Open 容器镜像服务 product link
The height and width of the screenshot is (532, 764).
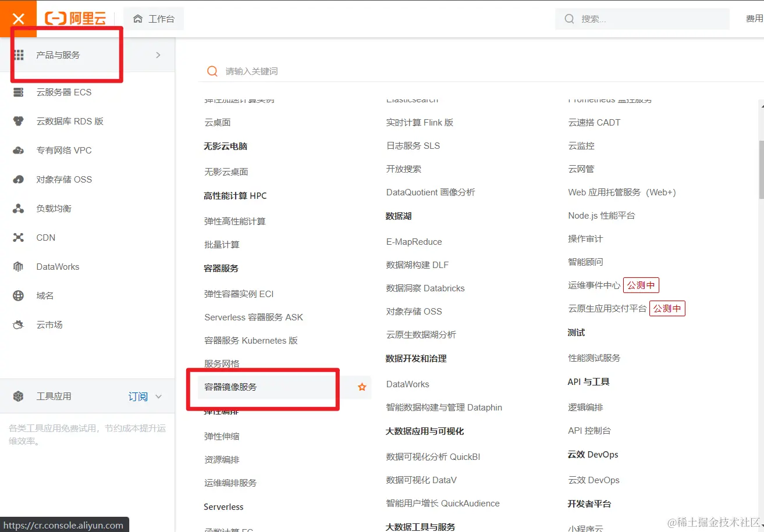coord(230,387)
